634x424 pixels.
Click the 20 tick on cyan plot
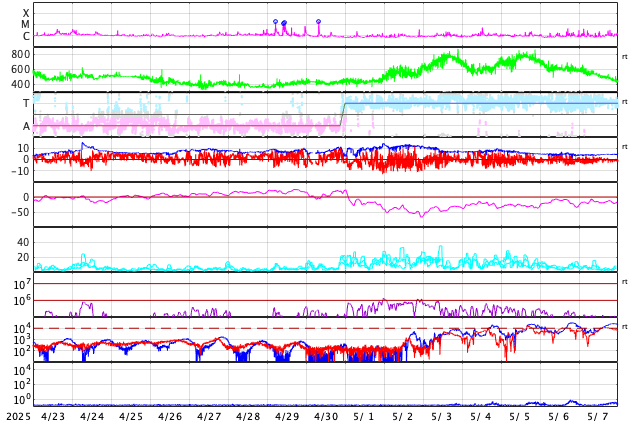pyautogui.click(x=23, y=257)
